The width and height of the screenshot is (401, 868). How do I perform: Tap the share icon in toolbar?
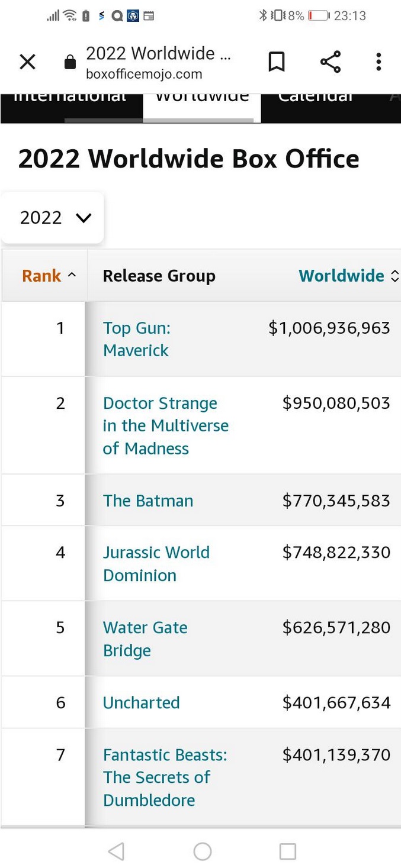click(330, 62)
